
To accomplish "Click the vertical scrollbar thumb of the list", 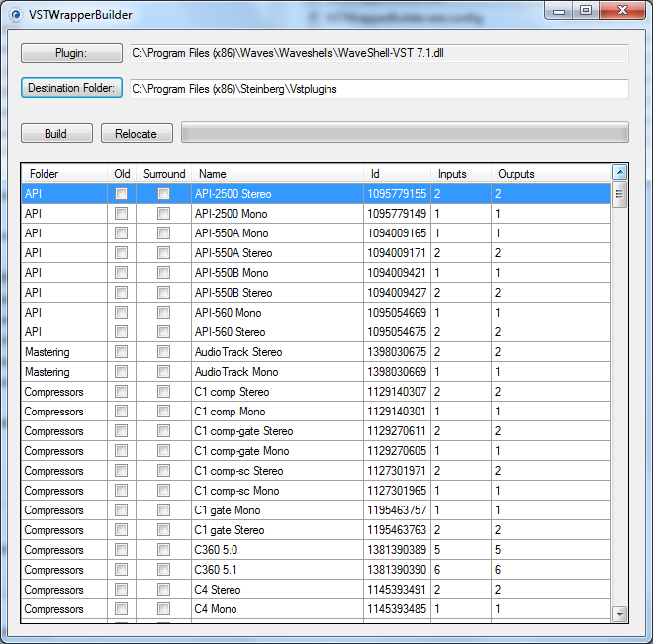I will click(620, 194).
